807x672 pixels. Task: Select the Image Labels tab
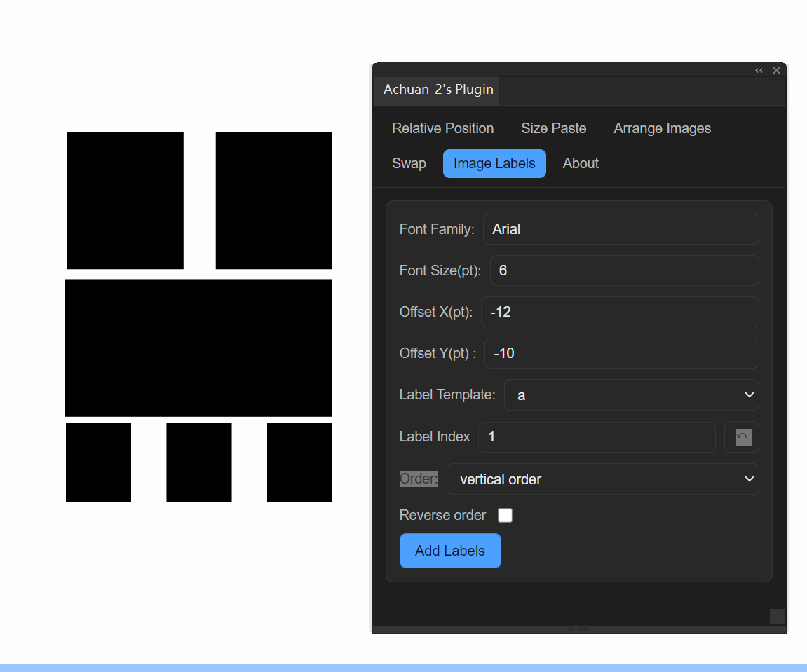494,163
